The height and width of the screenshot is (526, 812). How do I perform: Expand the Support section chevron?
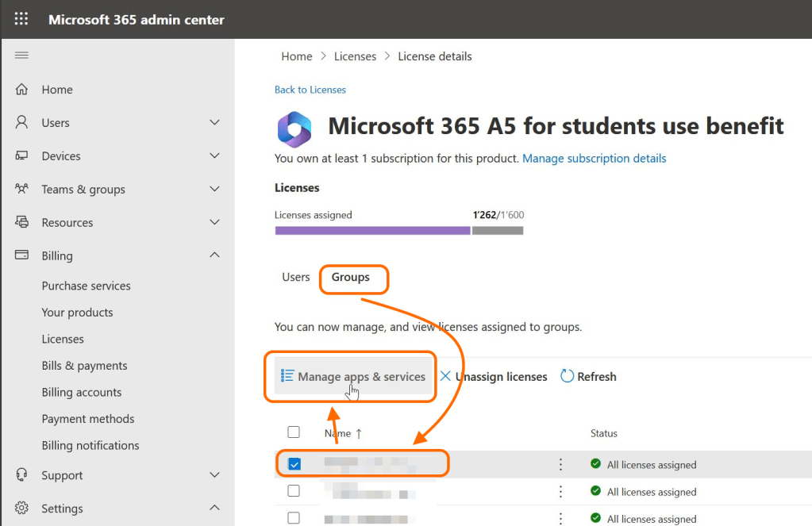click(214, 475)
